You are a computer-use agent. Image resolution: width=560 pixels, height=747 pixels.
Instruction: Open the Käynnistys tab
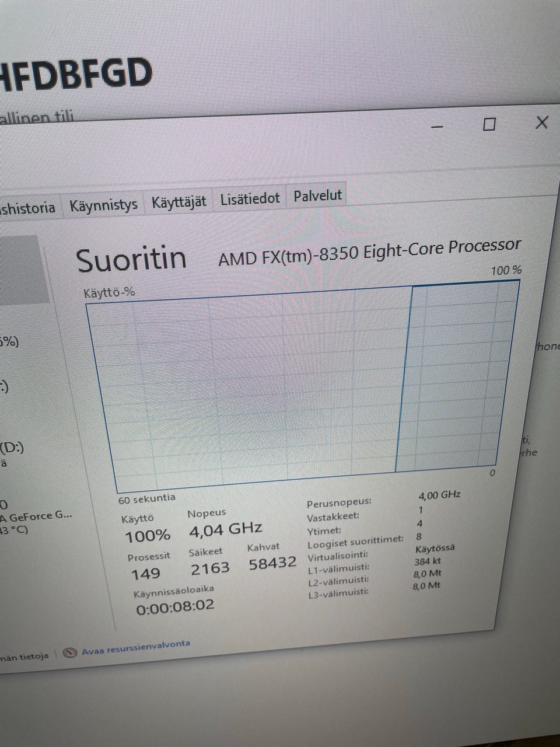(x=103, y=205)
